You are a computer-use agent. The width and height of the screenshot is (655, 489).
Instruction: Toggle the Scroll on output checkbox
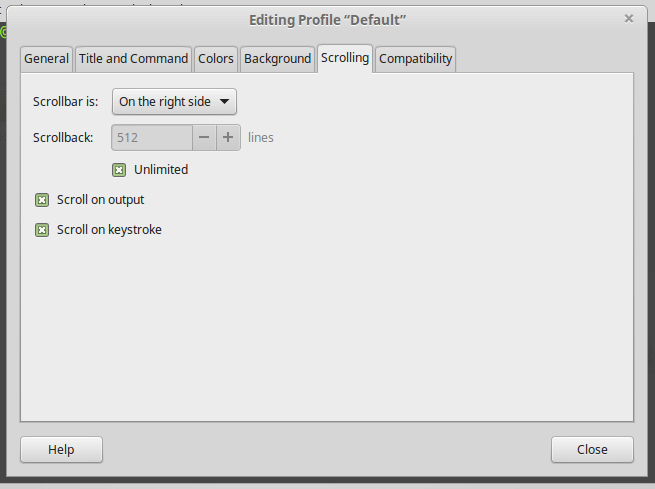pyautogui.click(x=42, y=200)
